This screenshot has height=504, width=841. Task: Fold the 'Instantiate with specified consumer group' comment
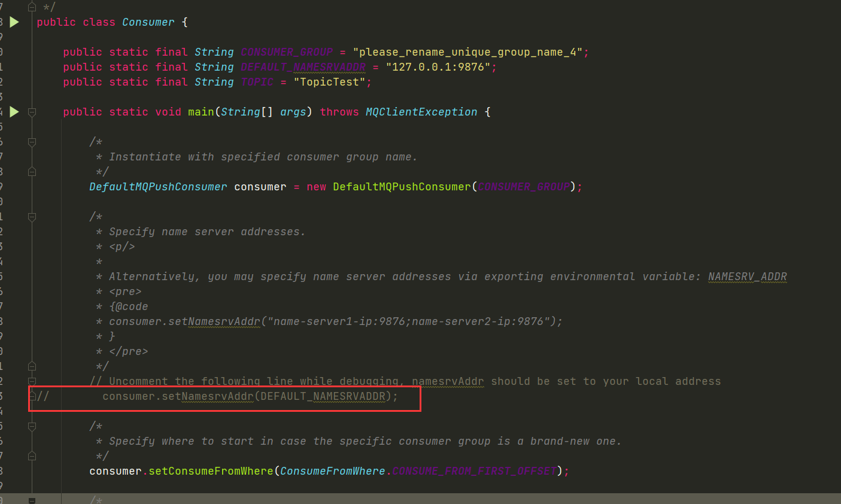tap(32, 142)
